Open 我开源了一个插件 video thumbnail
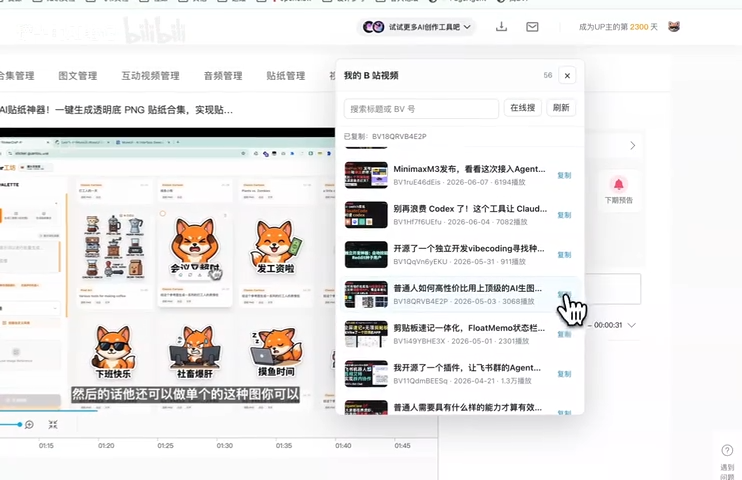Screen dimensions: 742x480 coord(366,374)
